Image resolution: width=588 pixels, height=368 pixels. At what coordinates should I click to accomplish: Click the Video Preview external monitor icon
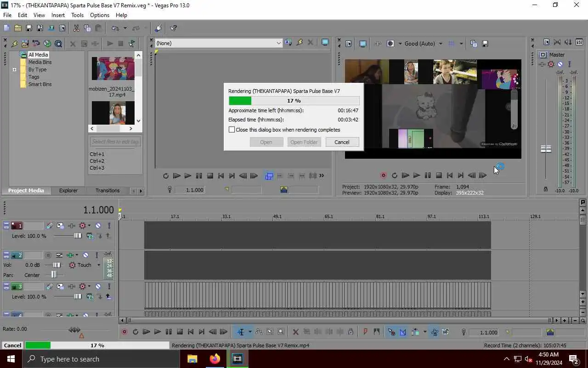(363, 44)
